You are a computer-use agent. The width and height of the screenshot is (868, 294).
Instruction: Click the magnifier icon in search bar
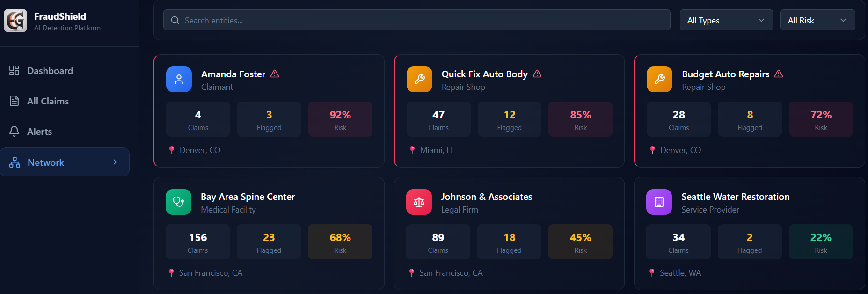(x=175, y=21)
